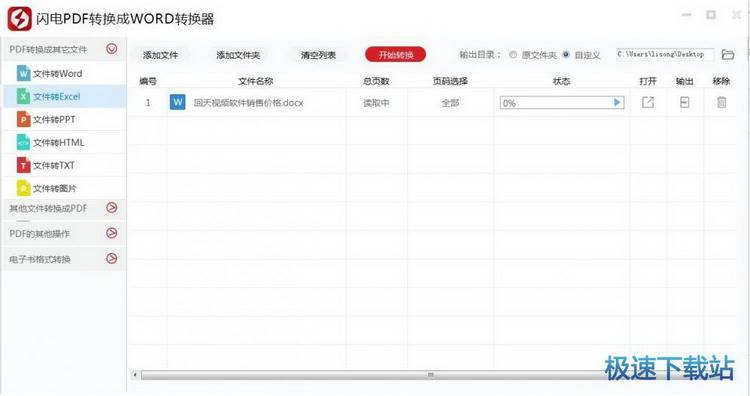Choose 文件转Excel conversion mode
This screenshot has height=396, width=750.
point(65,96)
